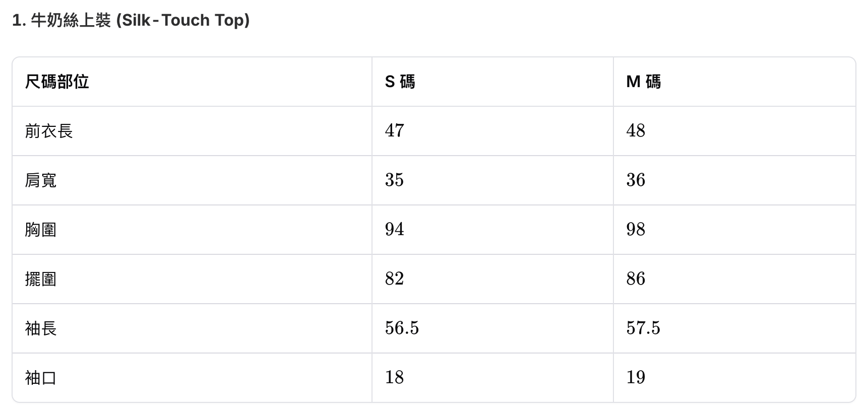868x420 pixels.
Task: Select the 胸圍 row label
Action: coord(41,230)
